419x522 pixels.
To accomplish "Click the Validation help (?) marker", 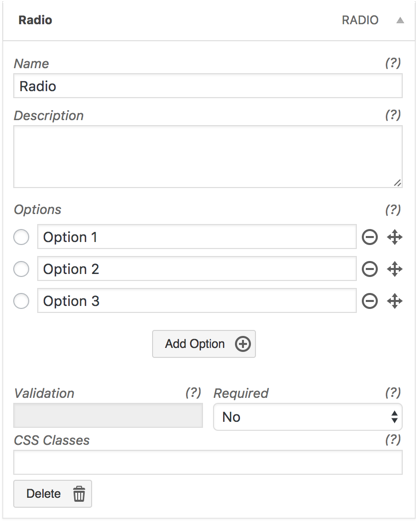I will [193, 393].
